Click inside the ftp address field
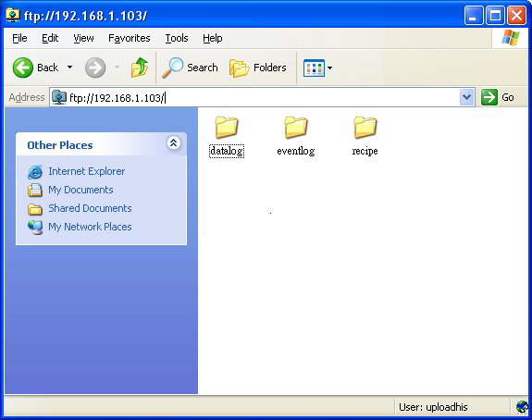 click(x=261, y=98)
